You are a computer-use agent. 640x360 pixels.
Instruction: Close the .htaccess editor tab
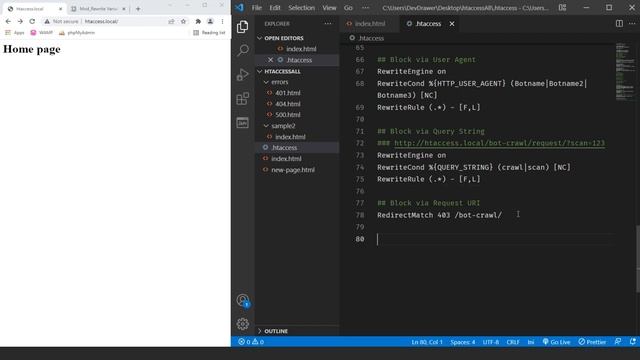pos(452,24)
